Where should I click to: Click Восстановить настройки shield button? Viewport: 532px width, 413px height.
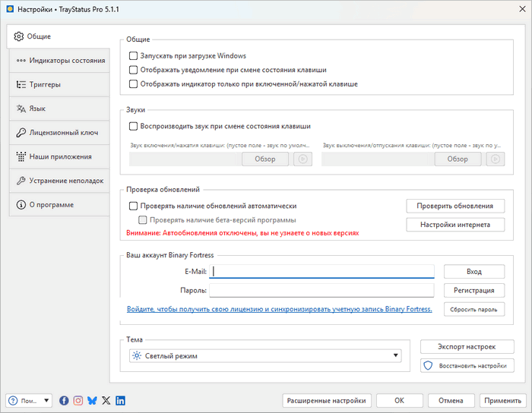coord(467,366)
